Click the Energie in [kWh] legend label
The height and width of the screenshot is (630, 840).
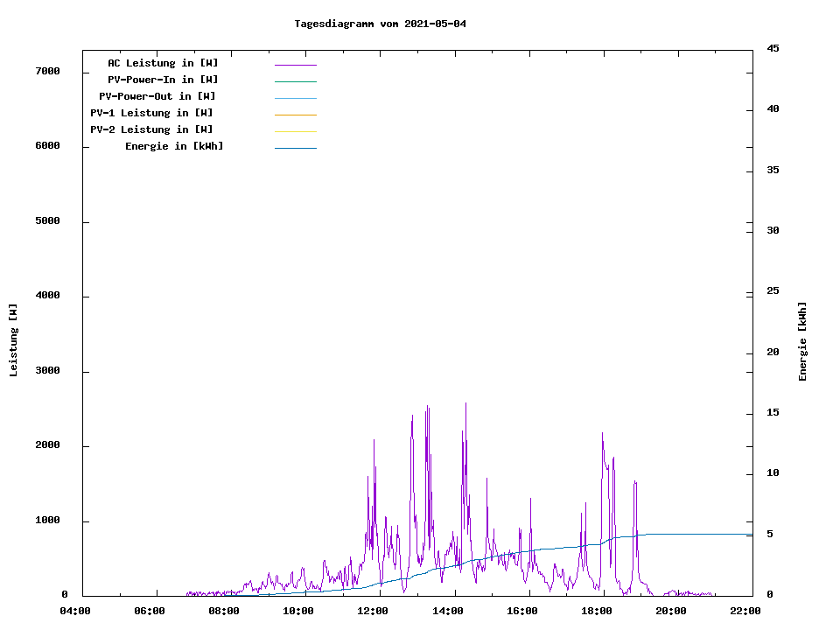174,146
